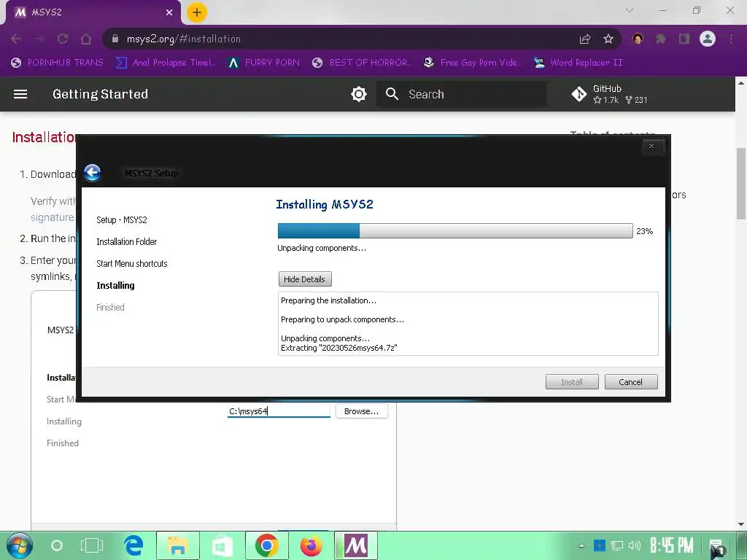This screenshot has width=747, height=560.
Task: Open Firefox from taskbar
Action: pyautogui.click(x=311, y=545)
